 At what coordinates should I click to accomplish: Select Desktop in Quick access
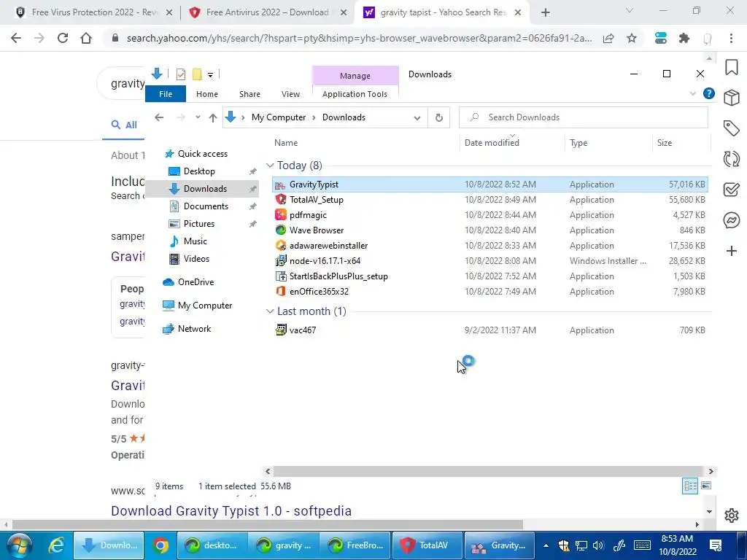click(199, 171)
